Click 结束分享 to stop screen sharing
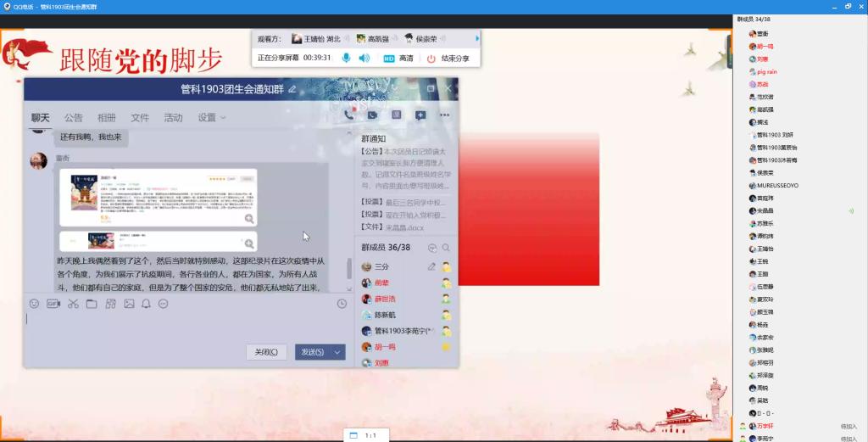Screen dimensions: 868x442 tap(447, 59)
